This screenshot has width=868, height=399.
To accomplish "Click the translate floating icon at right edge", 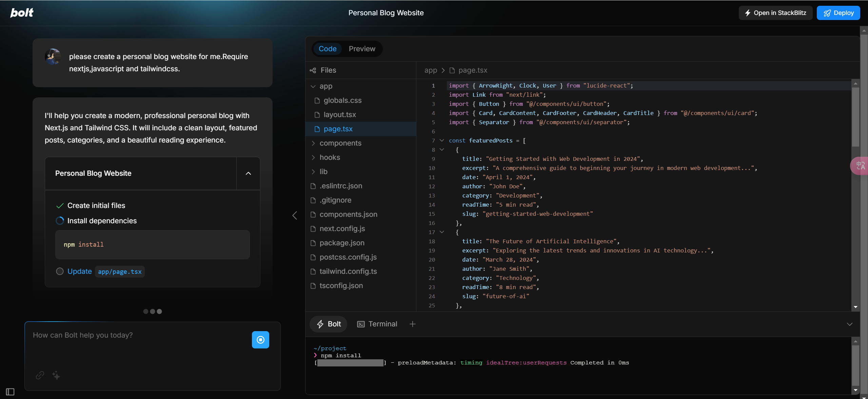I will 861,166.
